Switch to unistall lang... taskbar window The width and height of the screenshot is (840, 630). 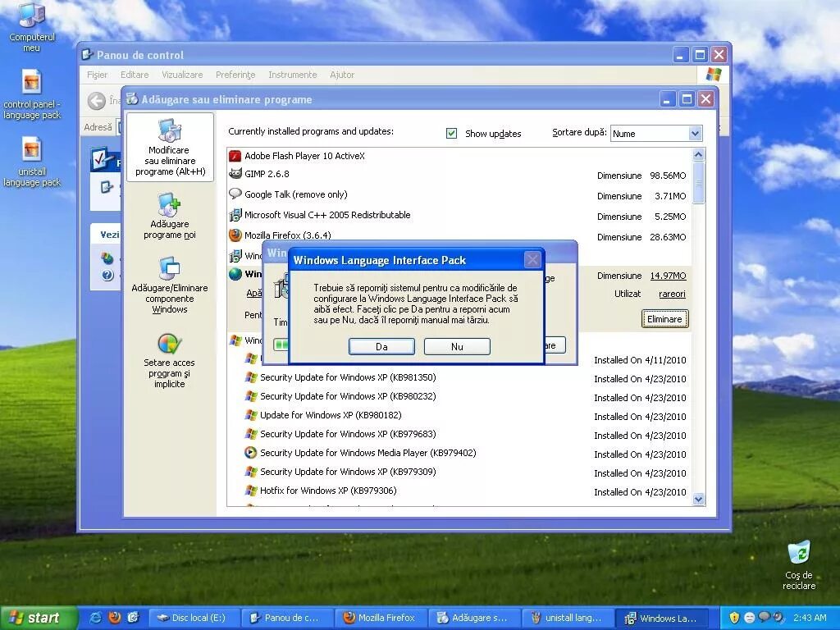click(x=568, y=618)
